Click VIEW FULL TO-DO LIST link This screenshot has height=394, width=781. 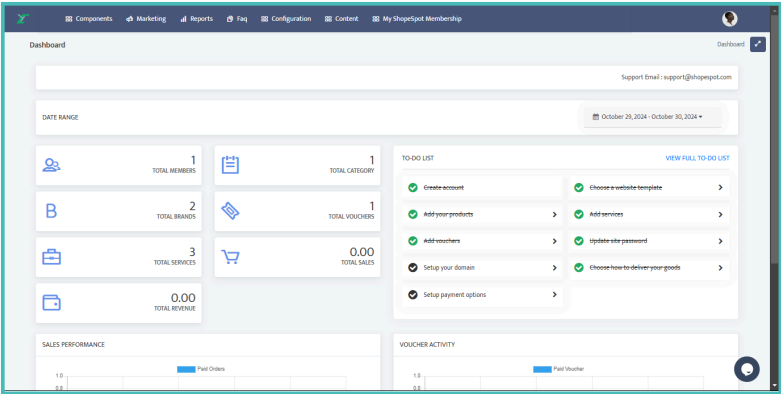tap(697, 158)
